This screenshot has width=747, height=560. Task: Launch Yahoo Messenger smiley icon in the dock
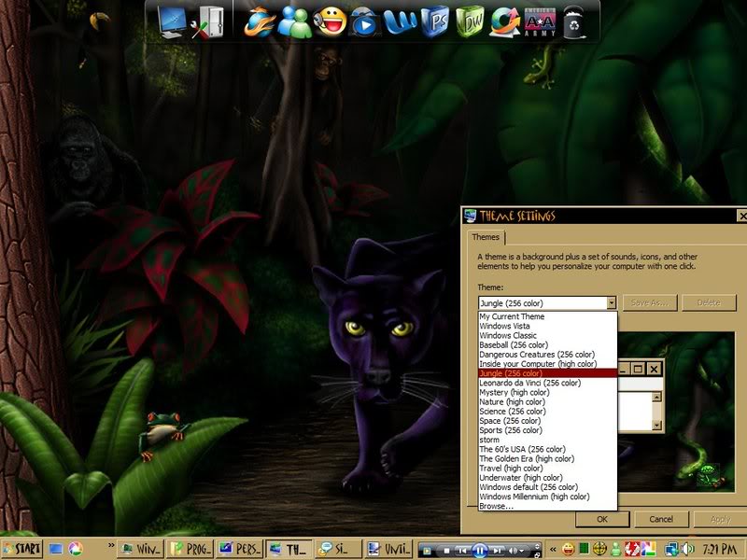(330, 22)
